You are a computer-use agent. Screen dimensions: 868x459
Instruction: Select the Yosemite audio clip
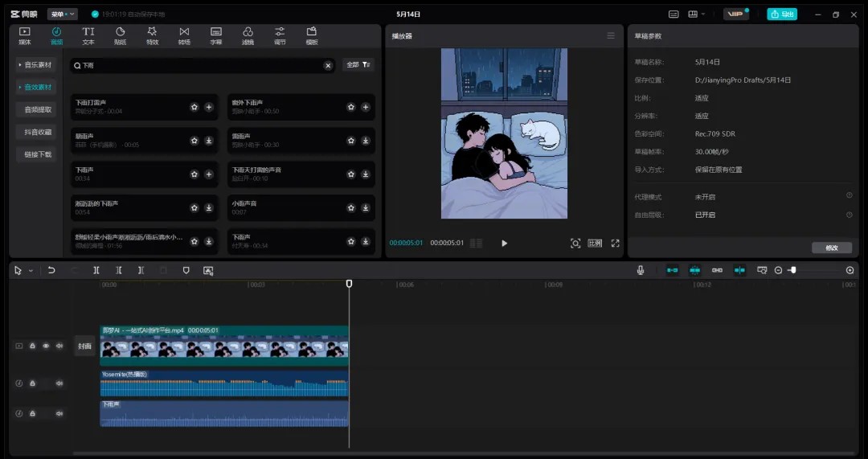[x=224, y=383]
